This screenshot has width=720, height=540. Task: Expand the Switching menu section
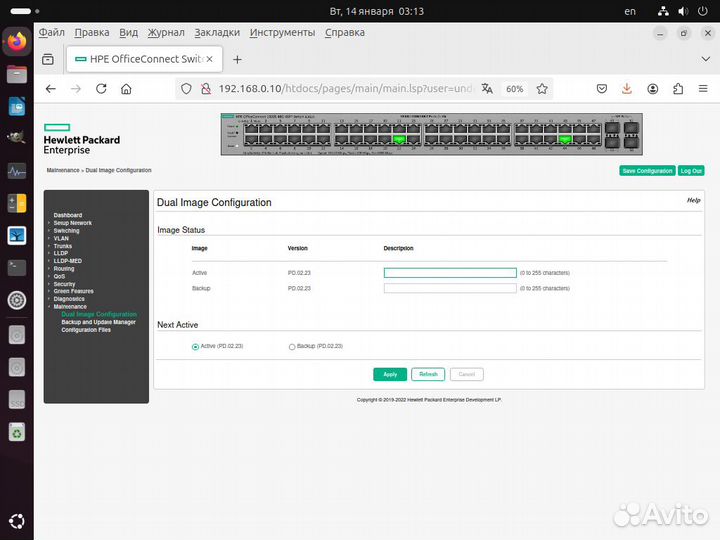click(66, 231)
